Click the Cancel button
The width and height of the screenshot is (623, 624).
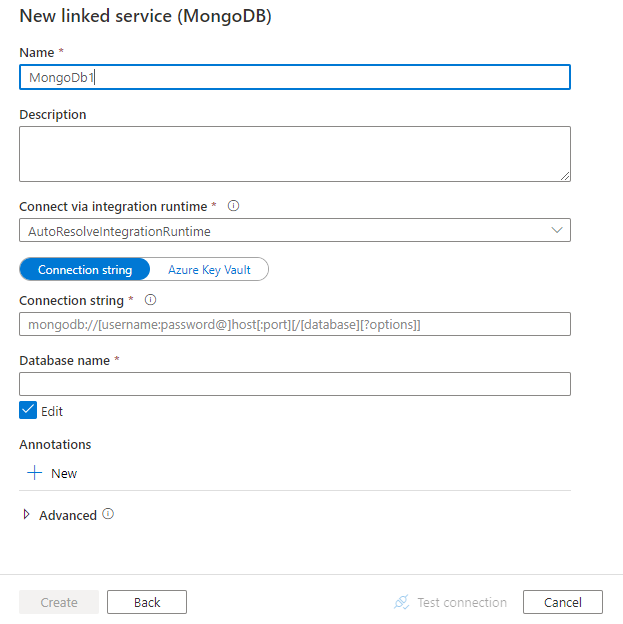pos(563,602)
